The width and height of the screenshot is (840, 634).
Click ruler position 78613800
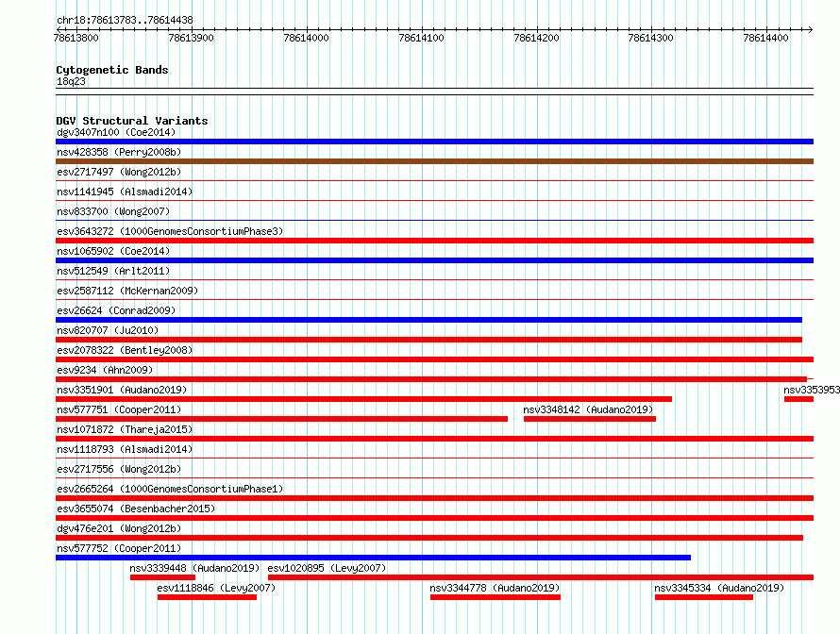coord(76,38)
